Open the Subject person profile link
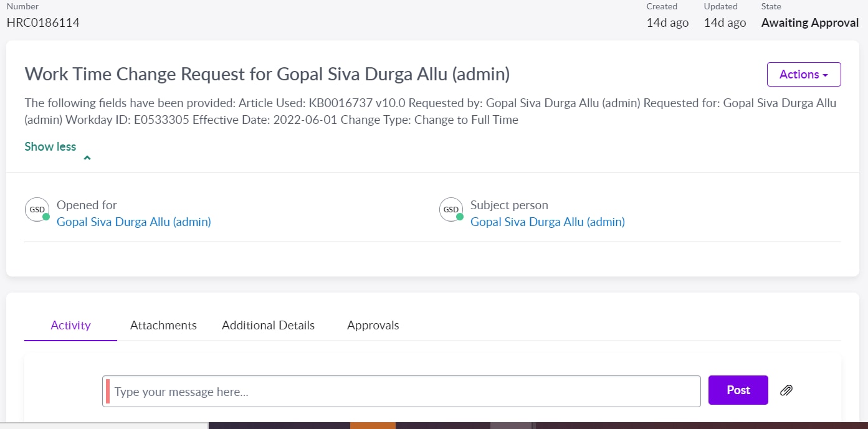Screen dimensions: 868x429 (x=548, y=222)
